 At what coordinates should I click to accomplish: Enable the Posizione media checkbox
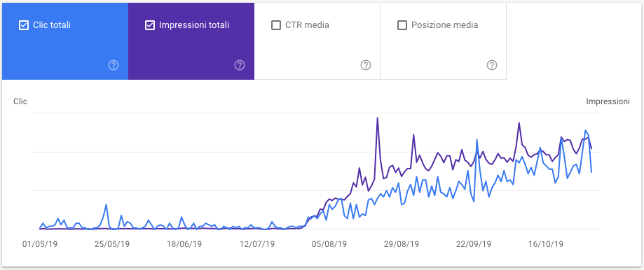click(x=402, y=25)
